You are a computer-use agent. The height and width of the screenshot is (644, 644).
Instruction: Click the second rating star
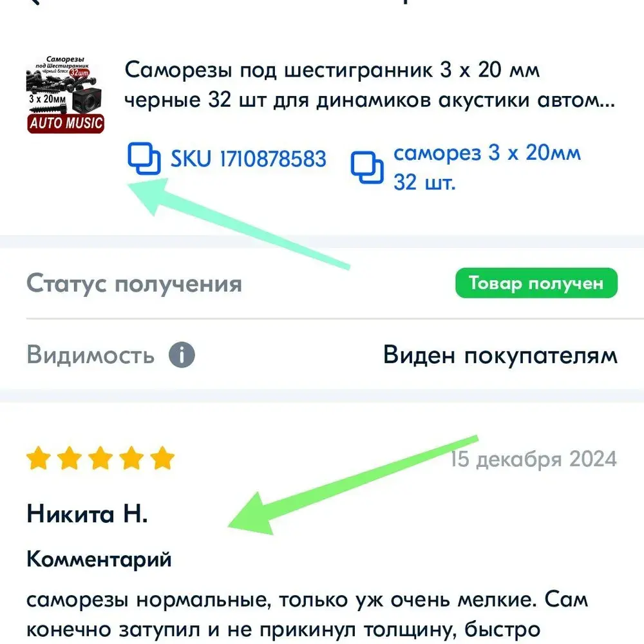[70, 458]
